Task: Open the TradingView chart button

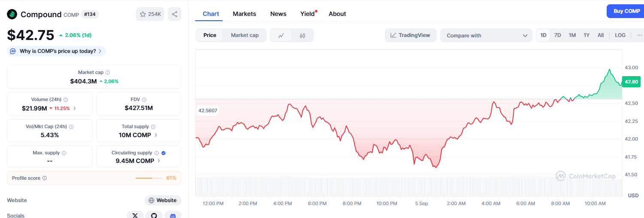Action: (x=411, y=35)
